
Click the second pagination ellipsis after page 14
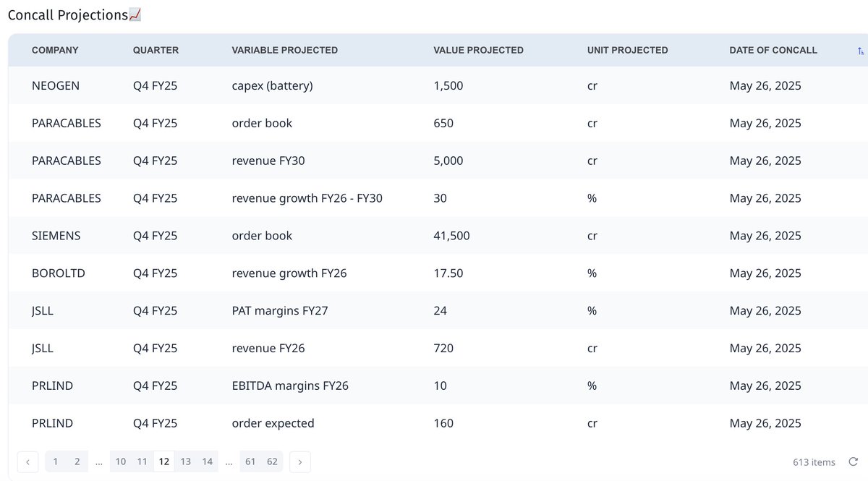point(229,461)
